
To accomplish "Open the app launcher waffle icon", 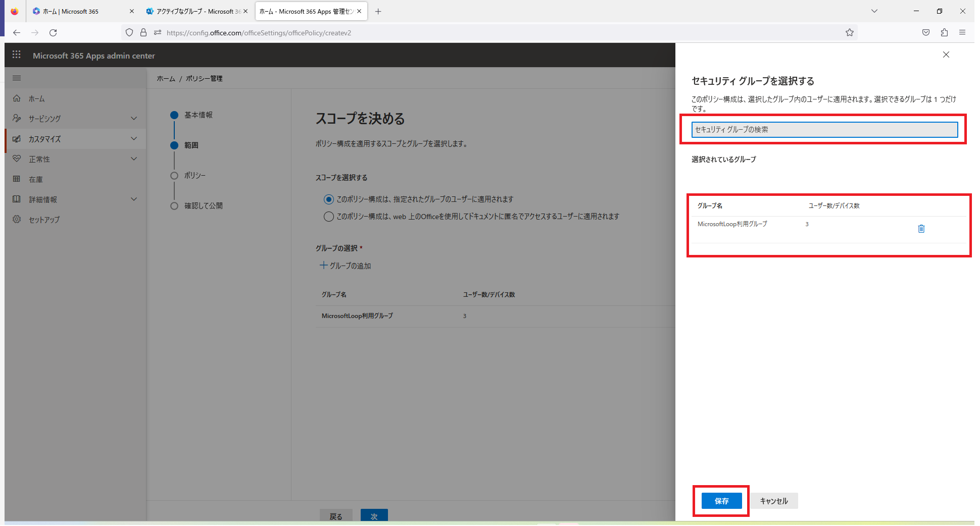I will [16, 55].
